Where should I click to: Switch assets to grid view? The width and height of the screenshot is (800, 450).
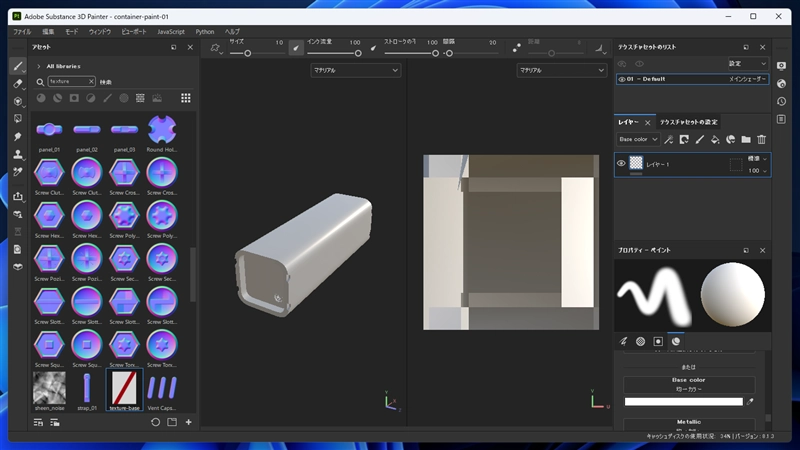pos(186,98)
